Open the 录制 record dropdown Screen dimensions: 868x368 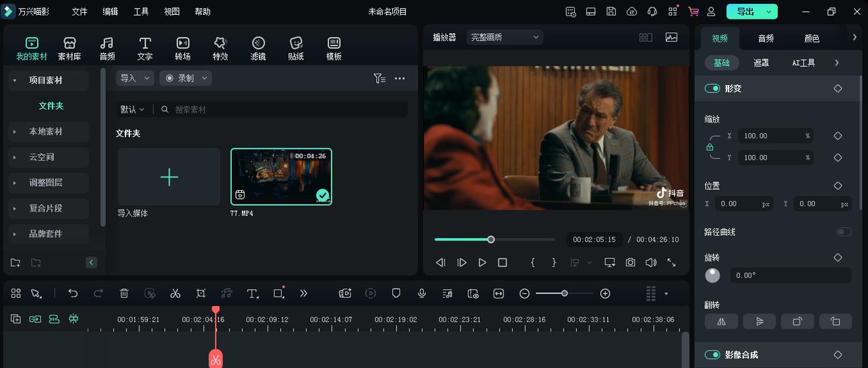point(185,78)
